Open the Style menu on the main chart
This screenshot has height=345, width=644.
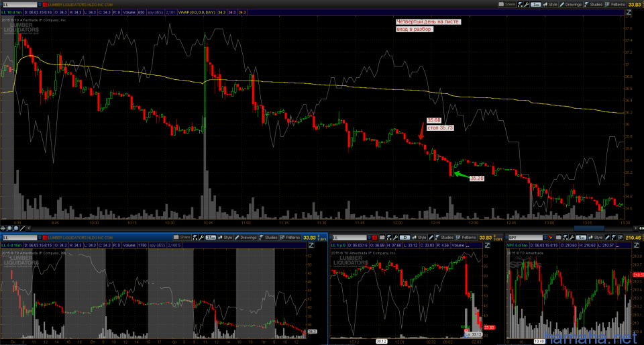[550, 5]
